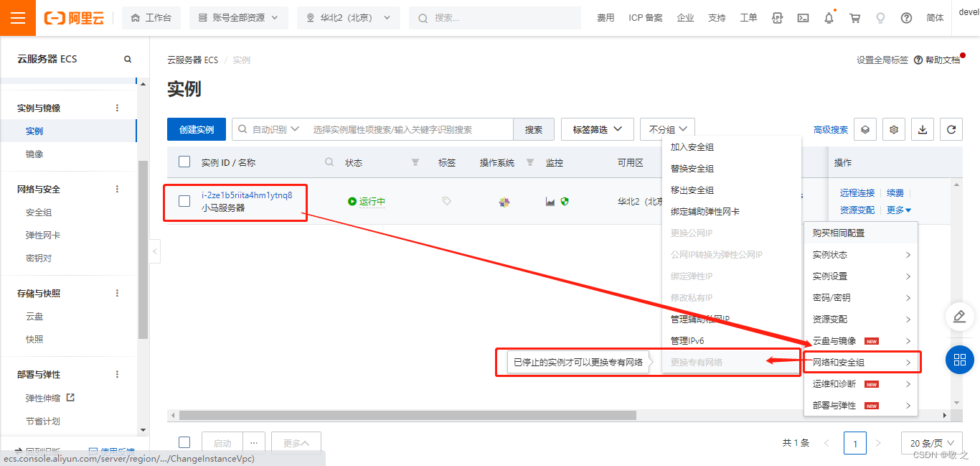Choose 购买相同配置 in more menu
Image resolution: width=980 pixels, height=466 pixels.
coord(861,233)
